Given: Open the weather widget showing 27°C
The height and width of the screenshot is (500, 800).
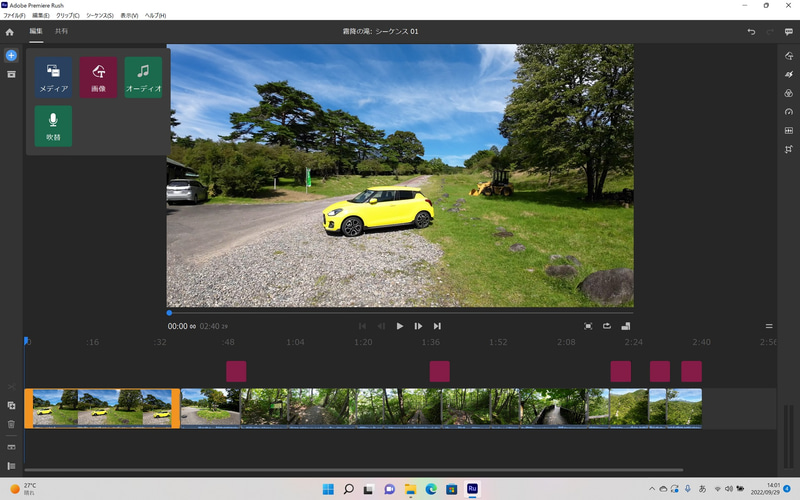Looking at the screenshot, I should click(23, 489).
